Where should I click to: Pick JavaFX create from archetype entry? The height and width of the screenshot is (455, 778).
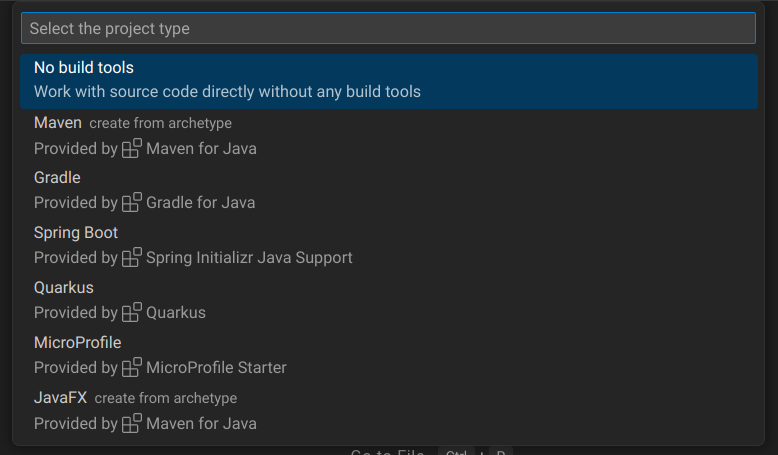pyautogui.click(x=389, y=411)
